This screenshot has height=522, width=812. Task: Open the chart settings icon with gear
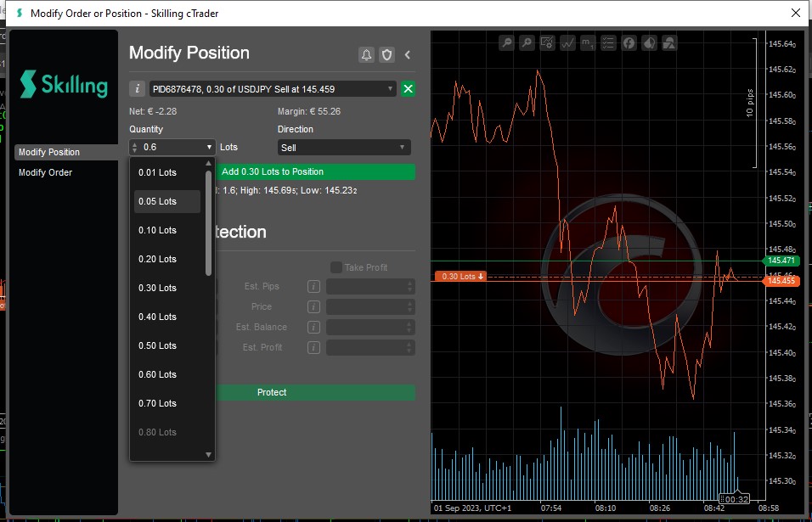(x=547, y=43)
